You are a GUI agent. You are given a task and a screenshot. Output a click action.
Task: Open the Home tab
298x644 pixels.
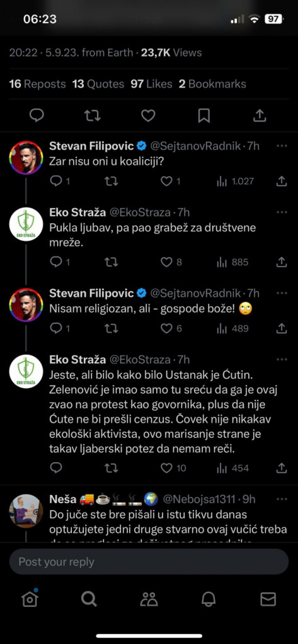(x=30, y=599)
